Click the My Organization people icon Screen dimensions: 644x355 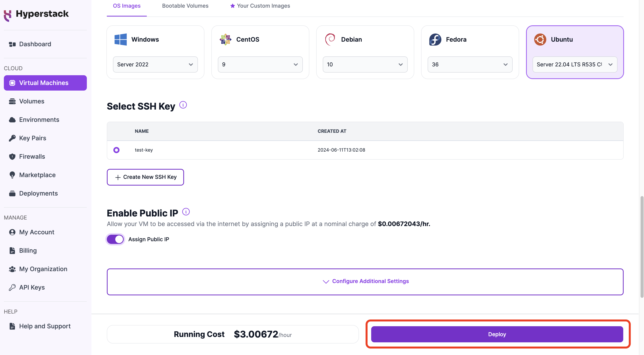12,269
